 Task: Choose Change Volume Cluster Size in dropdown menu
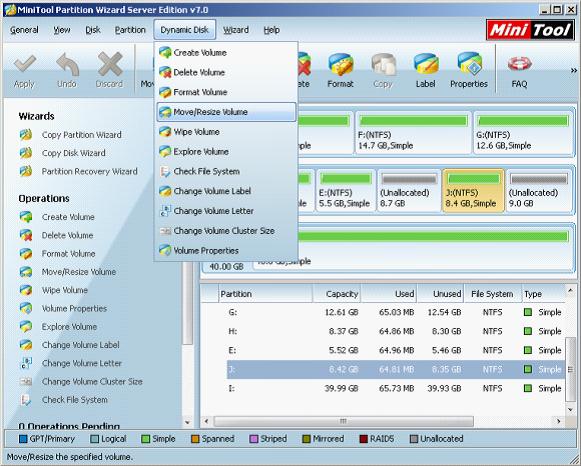pos(226,231)
